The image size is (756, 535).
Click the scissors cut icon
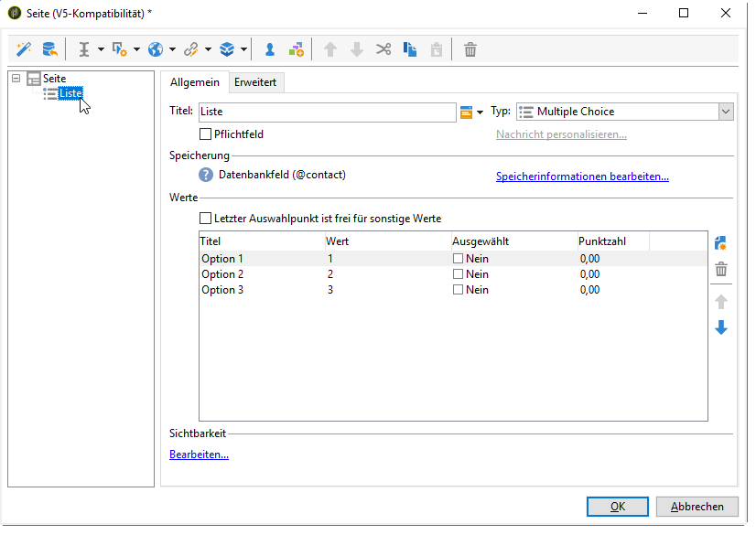[383, 49]
